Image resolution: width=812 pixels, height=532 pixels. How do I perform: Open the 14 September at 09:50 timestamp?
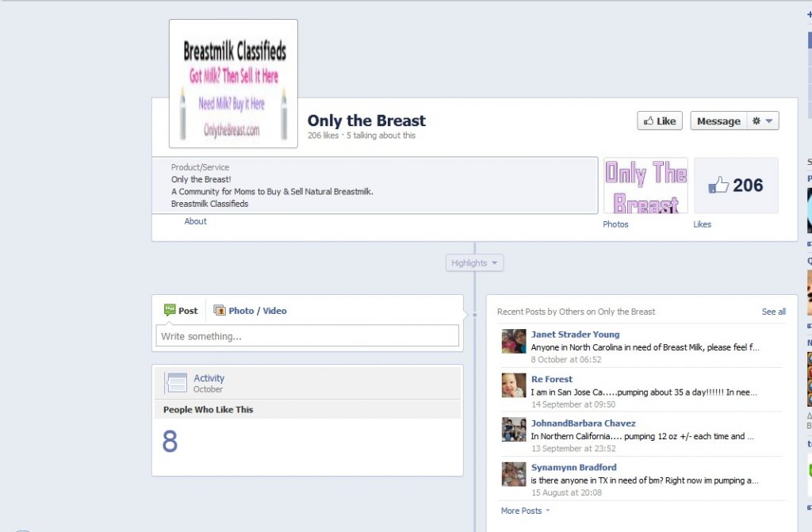tap(573, 404)
